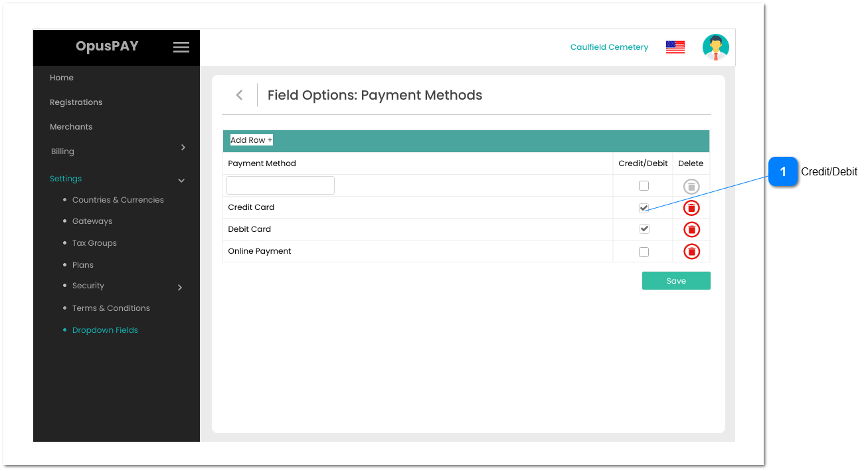Click the grayed-out delete icon in new row

point(691,185)
